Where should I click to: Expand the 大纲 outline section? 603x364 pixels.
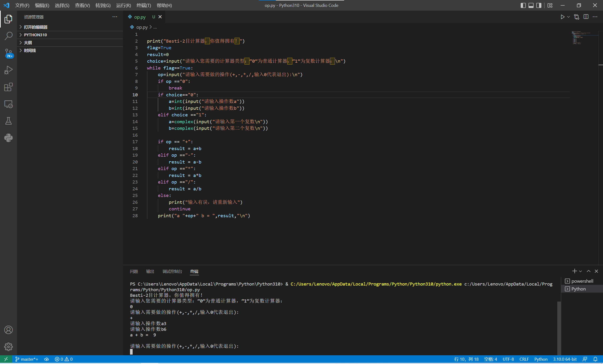(28, 43)
